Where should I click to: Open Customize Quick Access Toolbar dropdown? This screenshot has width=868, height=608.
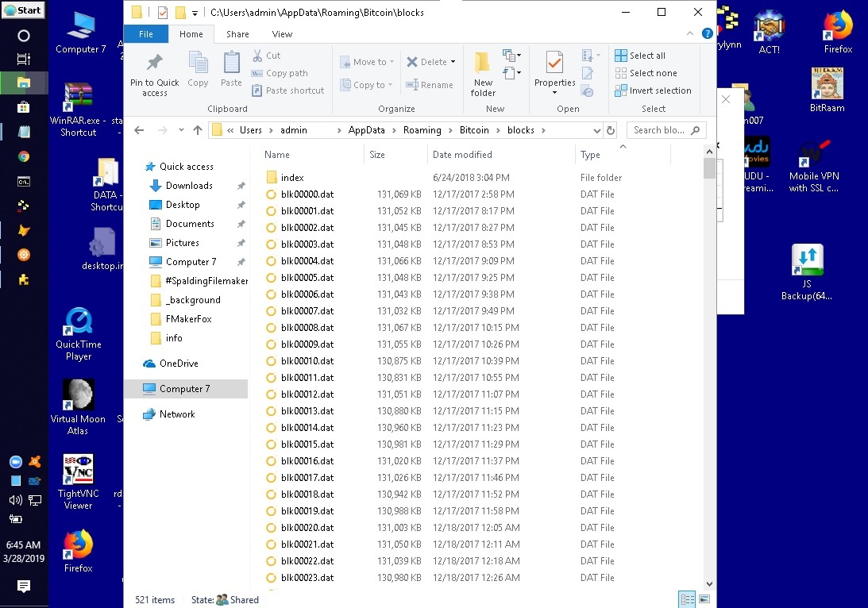click(x=195, y=13)
